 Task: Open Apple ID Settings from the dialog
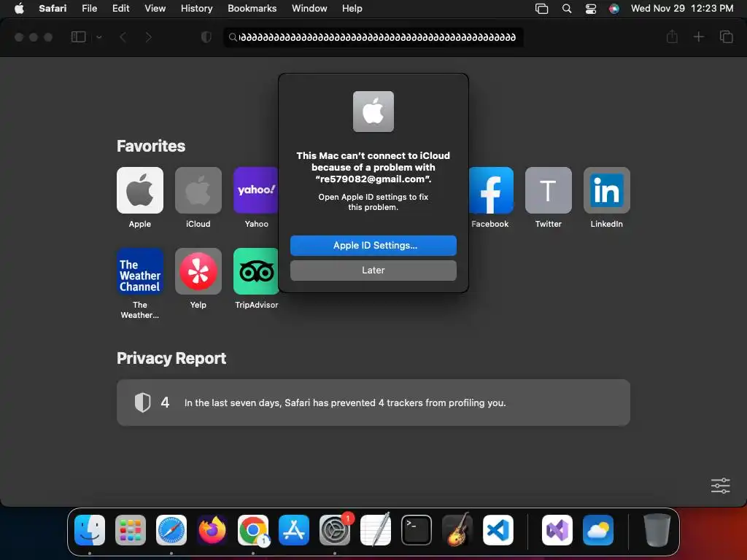tap(373, 245)
